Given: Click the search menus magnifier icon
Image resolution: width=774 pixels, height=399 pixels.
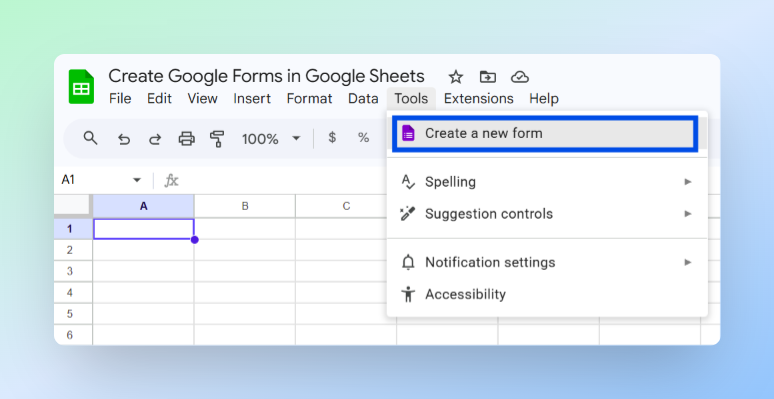Looking at the screenshot, I should [x=90, y=138].
